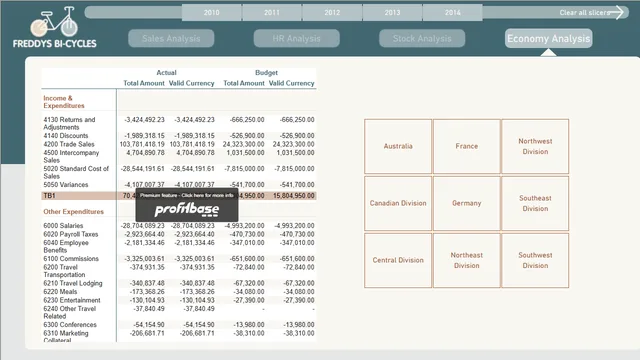Image resolution: width=640 pixels, height=360 pixels.
Task: Select row 6220 Meals
Action: (179, 292)
